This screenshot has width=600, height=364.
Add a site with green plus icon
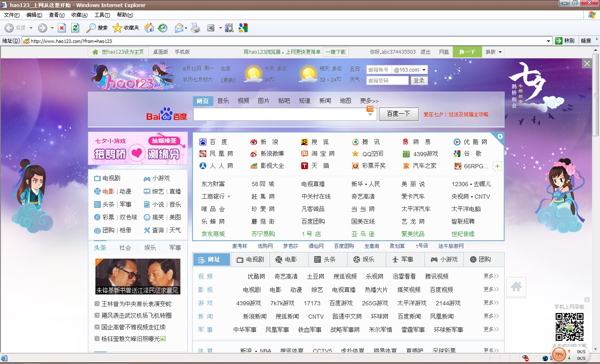click(x=497, y=166)
